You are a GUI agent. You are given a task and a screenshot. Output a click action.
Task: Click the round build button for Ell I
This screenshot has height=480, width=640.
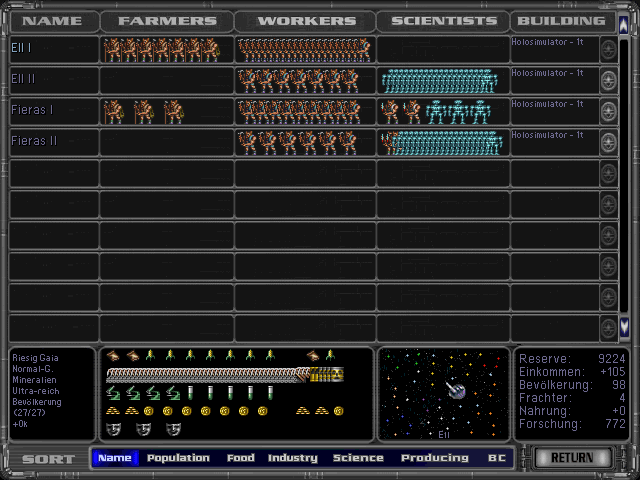pyautogui.click(x=608, y=50)
